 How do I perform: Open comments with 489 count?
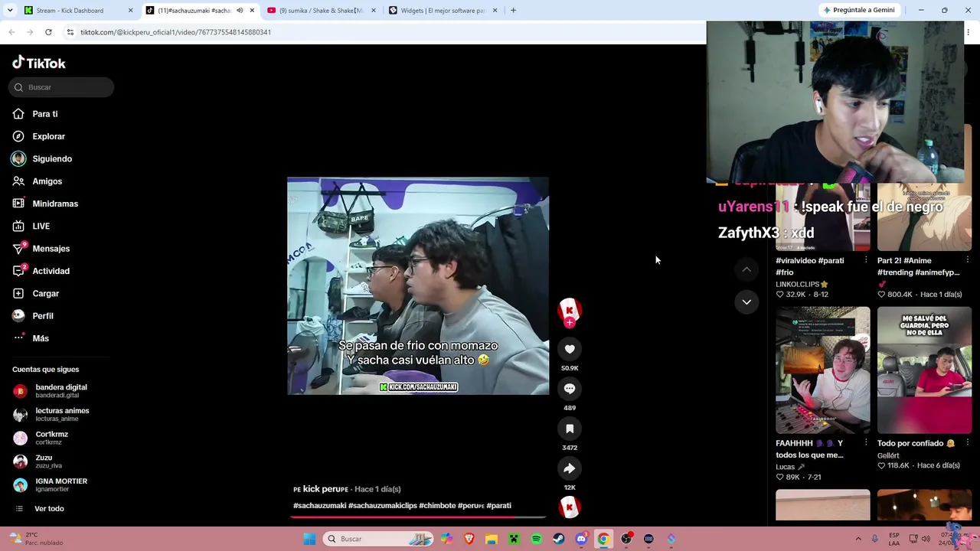coord(570,389)
